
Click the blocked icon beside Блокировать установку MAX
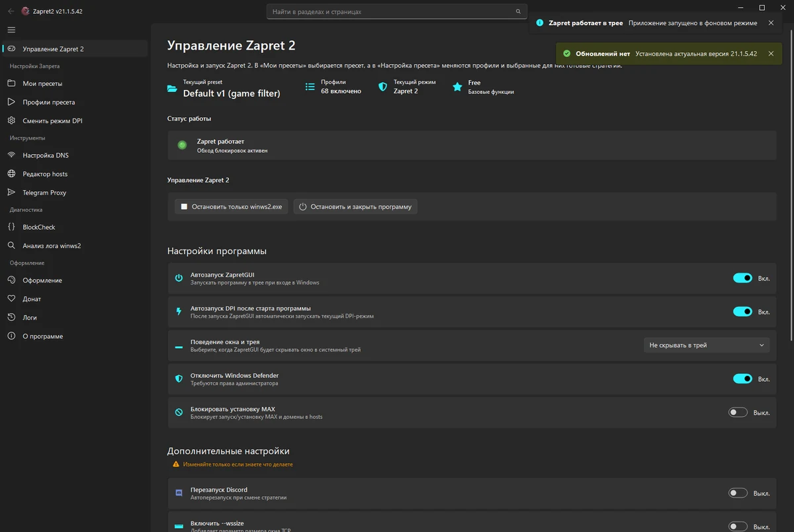[179, 412]
